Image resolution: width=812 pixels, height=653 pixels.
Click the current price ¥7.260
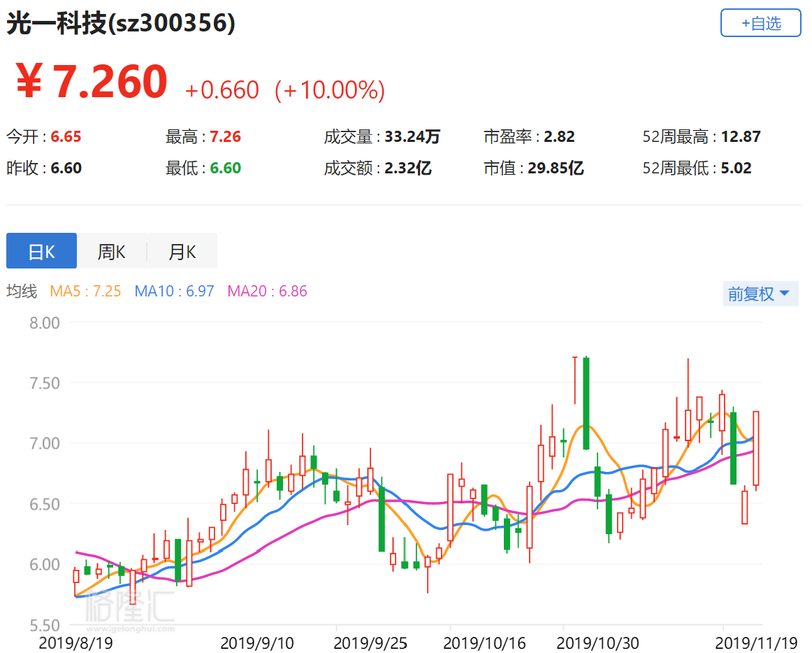(91, 81)
